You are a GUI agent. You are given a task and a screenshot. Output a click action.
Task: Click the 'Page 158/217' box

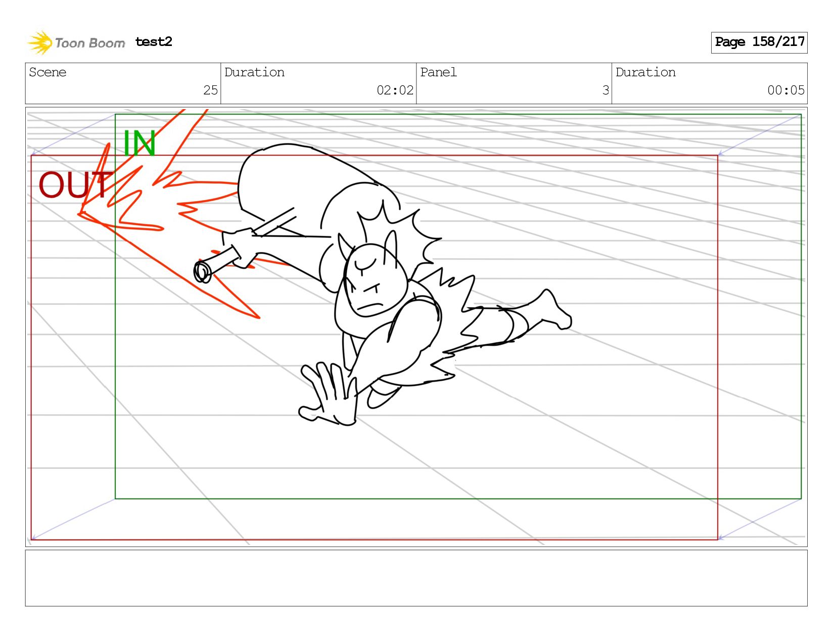[x=759, y=42]
